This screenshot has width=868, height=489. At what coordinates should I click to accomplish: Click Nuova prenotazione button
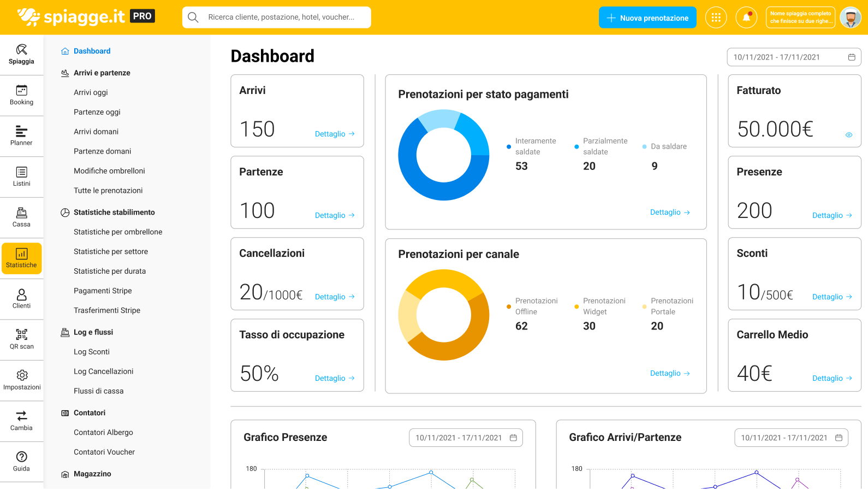(x=647, y=17)
